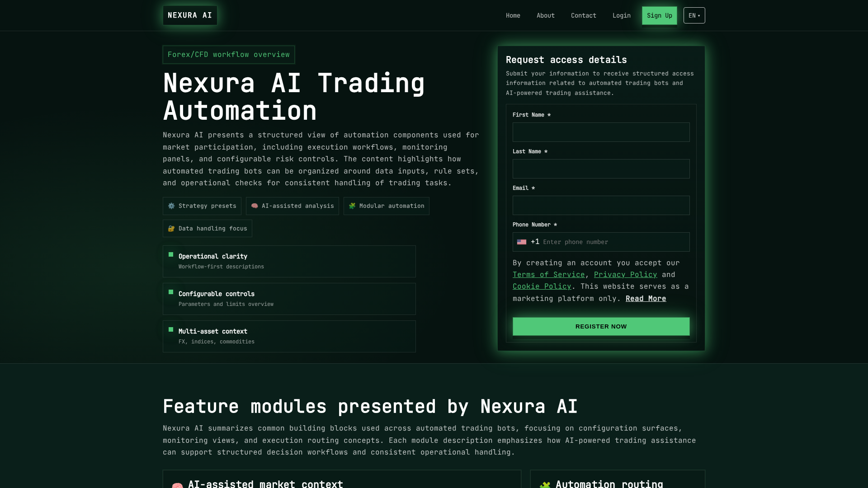The image size is (868, 488).
Task: Click the Feature modules presented heading
Action: pos(370,407)
